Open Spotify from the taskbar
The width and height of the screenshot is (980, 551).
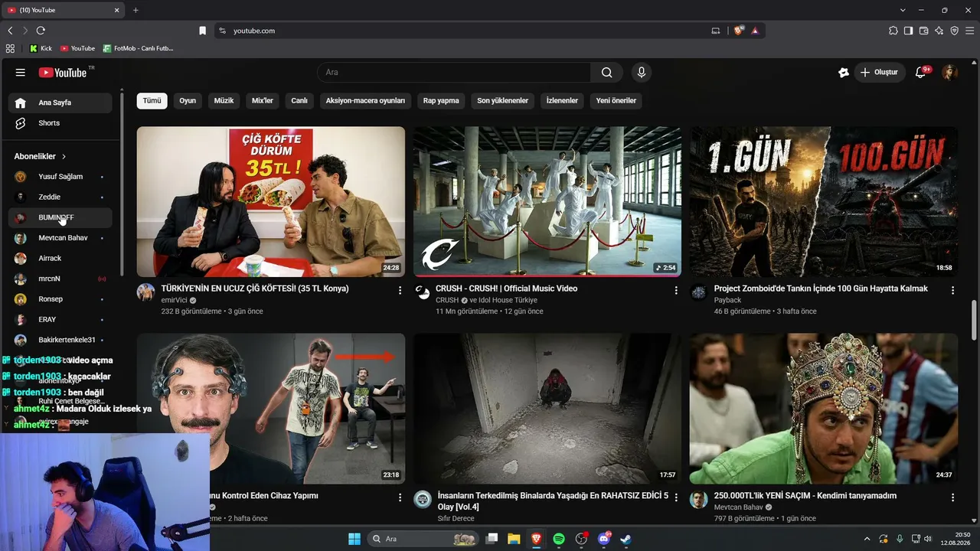[x=559, y=539]
